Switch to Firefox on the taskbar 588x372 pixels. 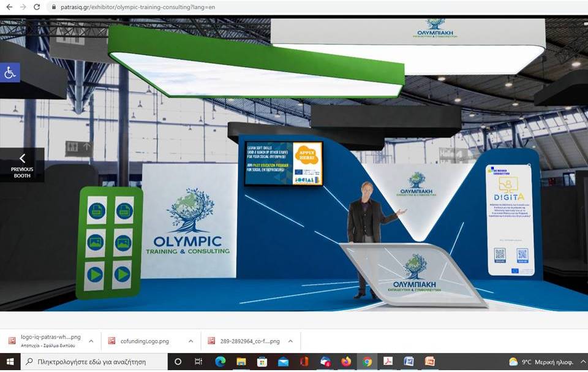pyautogui.click(x=346, y=362)
